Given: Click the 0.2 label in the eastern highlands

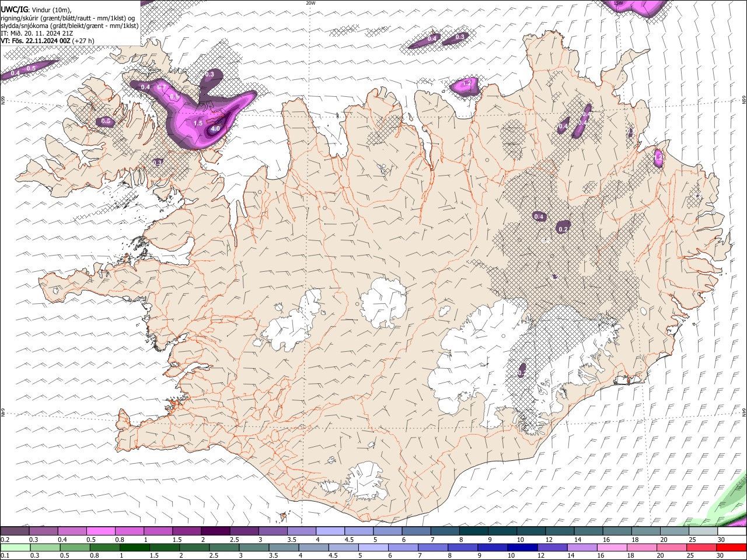Looking at the screenshot, I should coord(563,229).
